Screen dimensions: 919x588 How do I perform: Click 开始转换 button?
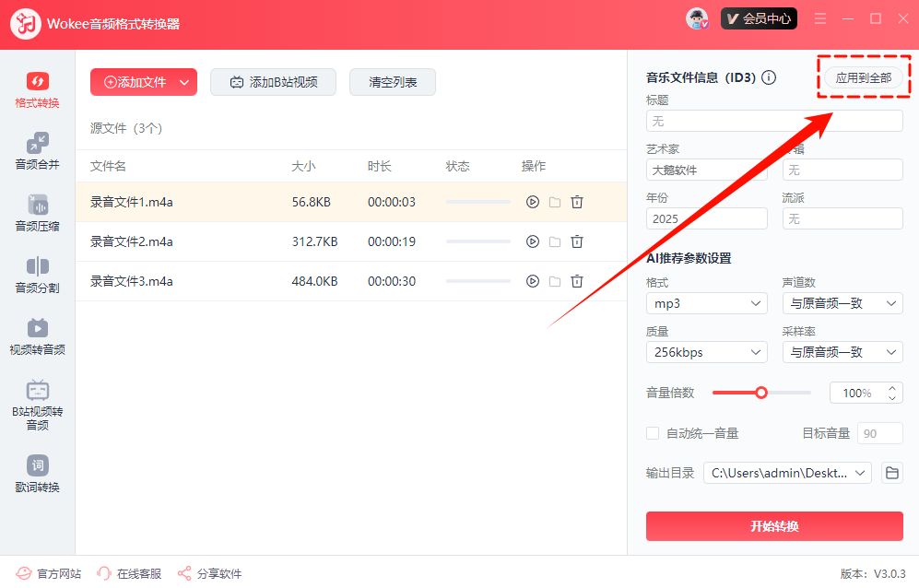tap(774, 526)
